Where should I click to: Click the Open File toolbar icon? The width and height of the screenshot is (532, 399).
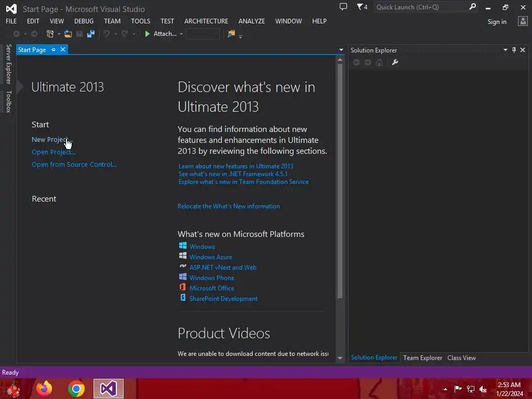68,34
